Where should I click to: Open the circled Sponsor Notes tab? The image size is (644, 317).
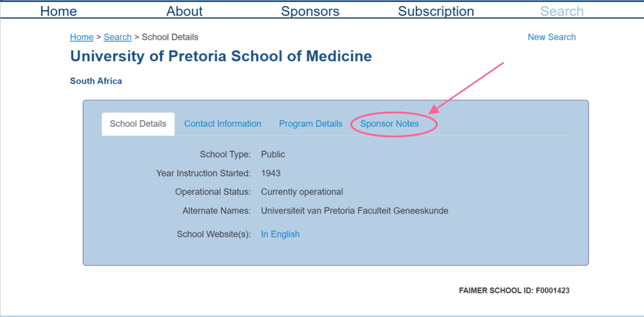click(x=390, y=124)
